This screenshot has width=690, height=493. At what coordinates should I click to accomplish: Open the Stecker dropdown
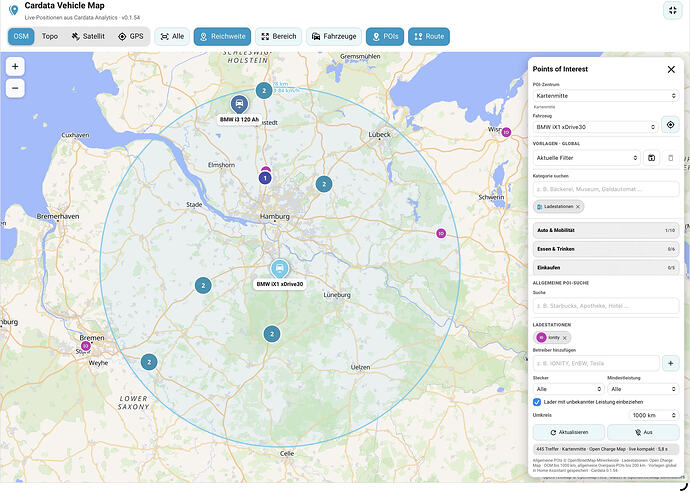pyautogui.click(x=568, y=389)
